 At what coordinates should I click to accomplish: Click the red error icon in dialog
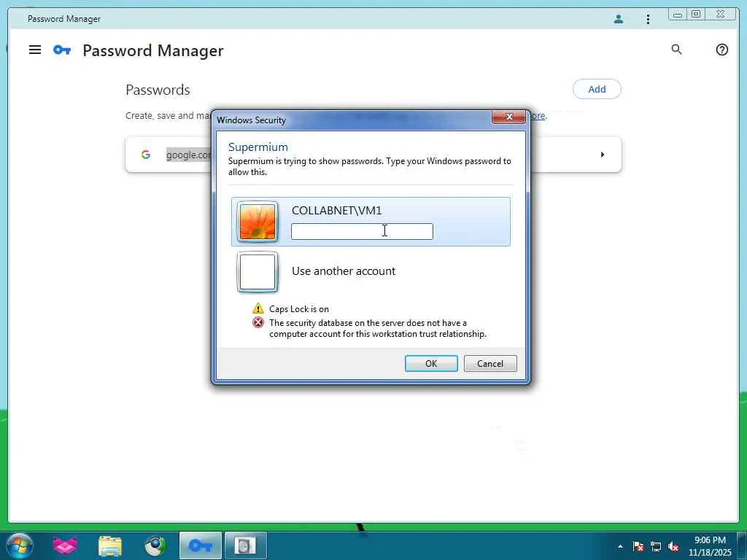[258, 323]
